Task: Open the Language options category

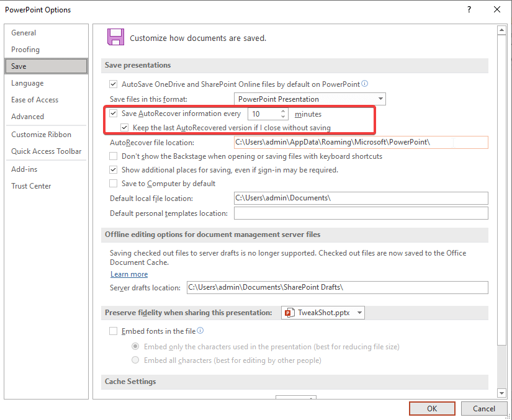Action: [x=46, y=83]
